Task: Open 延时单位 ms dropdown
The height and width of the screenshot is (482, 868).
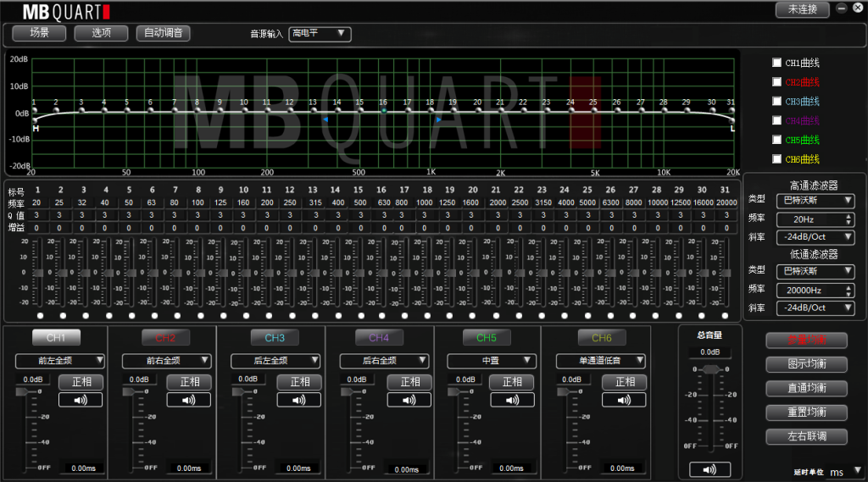Action: pyautogui.click(x=845, y=472)
